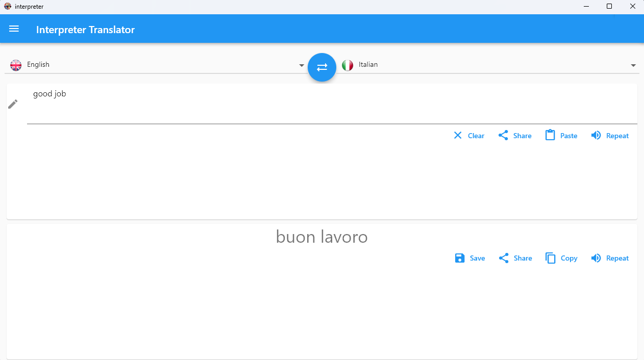Play source text with Repeat speaker icon
Viewport: 644px width, 360px height.
click(596, 136)
